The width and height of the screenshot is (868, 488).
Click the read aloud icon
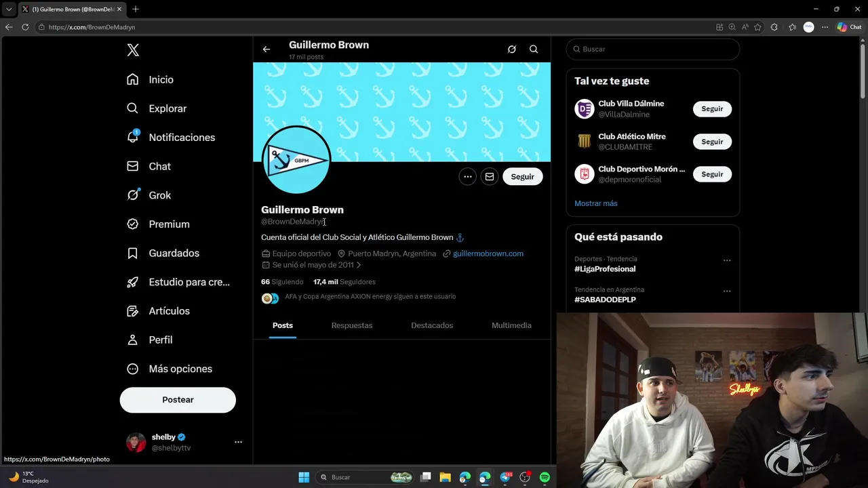[745, 27]
